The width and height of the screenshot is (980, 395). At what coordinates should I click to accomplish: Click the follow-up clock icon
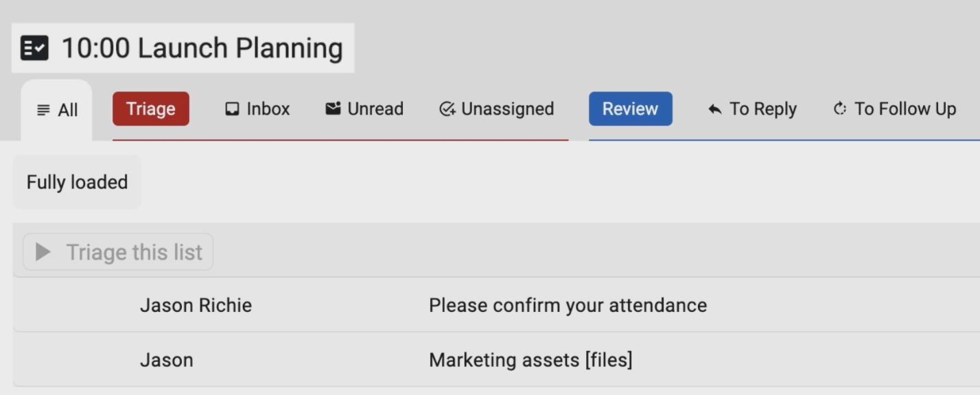point(840,109)
